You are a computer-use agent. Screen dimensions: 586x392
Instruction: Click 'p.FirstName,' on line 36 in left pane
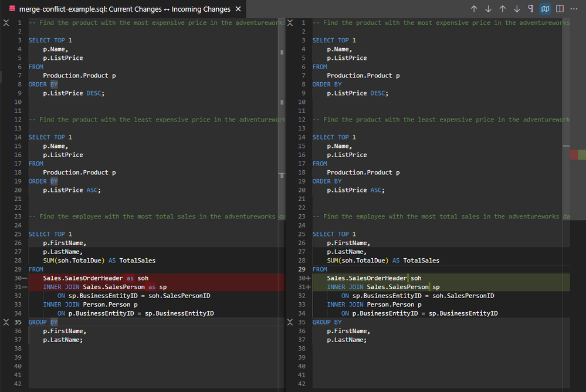point(65,331)
